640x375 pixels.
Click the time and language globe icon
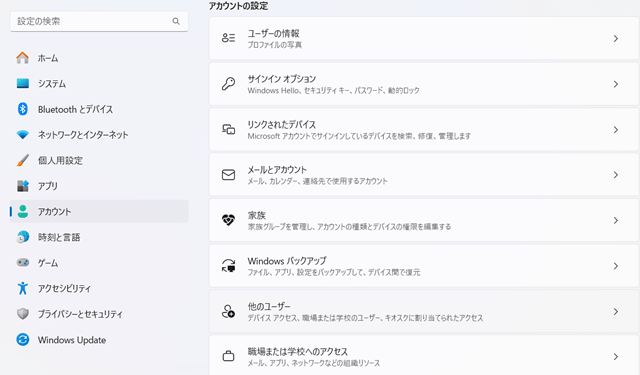pyautogui.click(x=22, y=237)
